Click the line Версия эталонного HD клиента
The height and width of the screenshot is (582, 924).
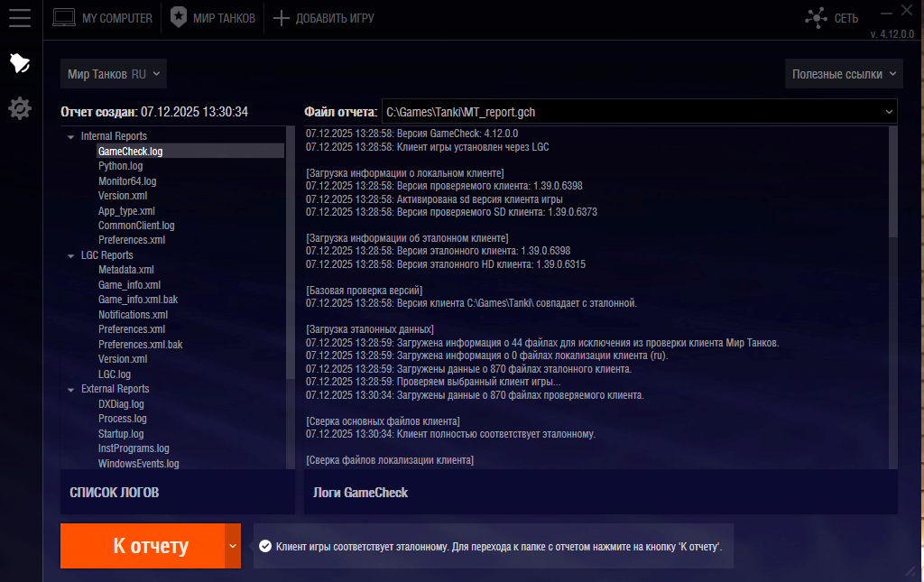(x=446, y=263)
